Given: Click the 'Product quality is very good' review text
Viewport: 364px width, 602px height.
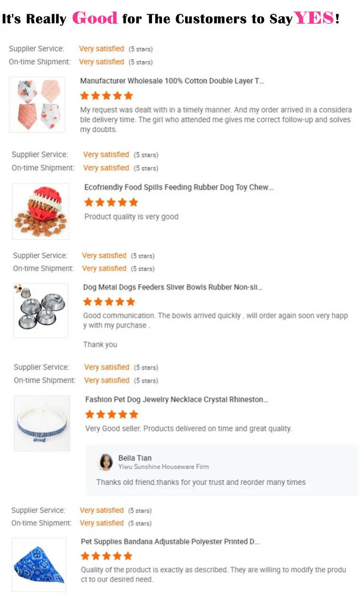Looking at the screenshot, I should [x=131, y=217].
